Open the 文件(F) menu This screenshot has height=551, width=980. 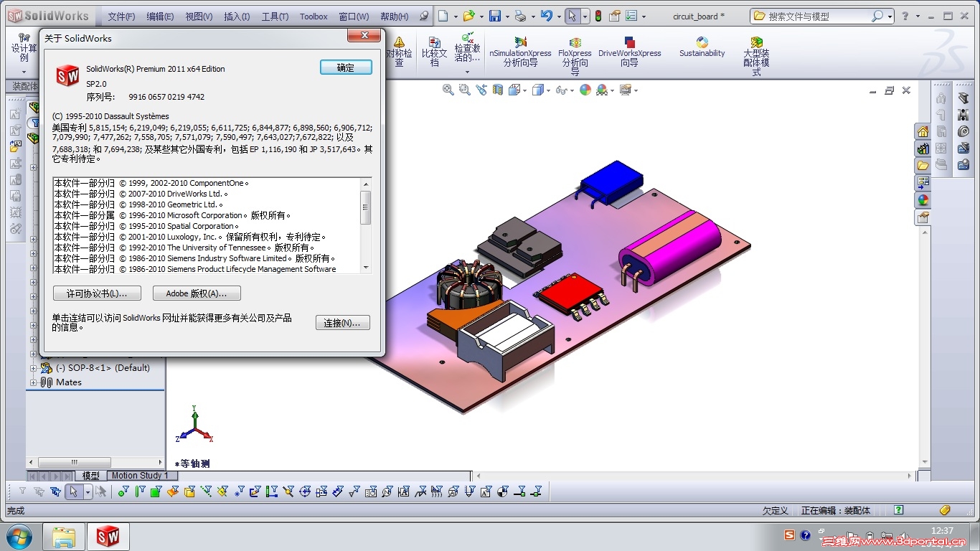point(121,17)
